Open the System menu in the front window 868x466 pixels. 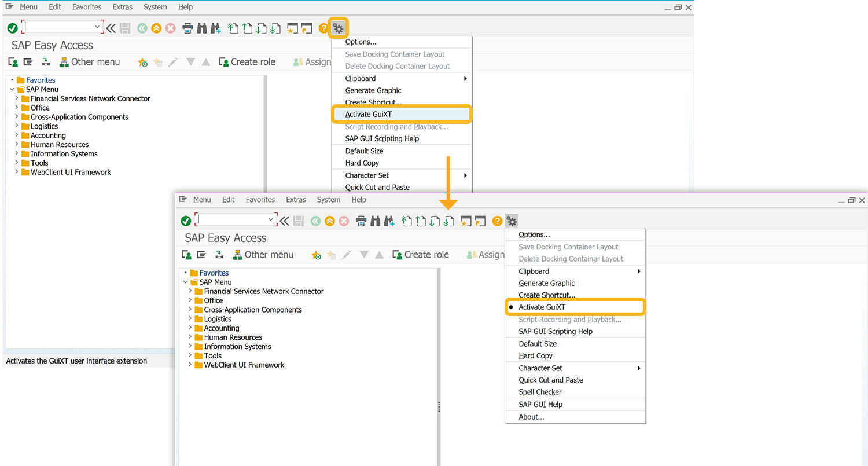point(329,200)
